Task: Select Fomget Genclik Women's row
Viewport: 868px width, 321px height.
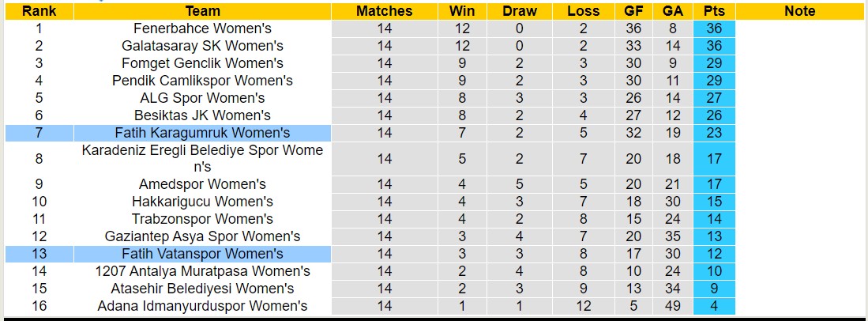Action: [202, 63]
